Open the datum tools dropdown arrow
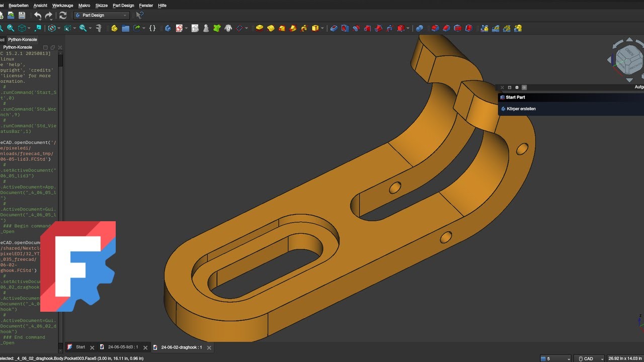Screen dimensions: 644x362 pos(246,29)
